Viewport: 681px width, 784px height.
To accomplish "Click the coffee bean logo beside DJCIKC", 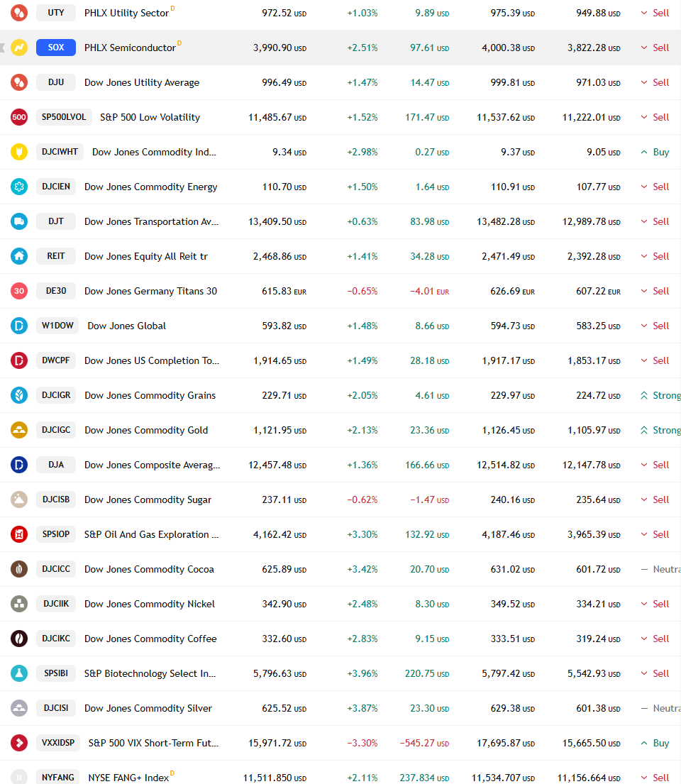I will point(19,638).
